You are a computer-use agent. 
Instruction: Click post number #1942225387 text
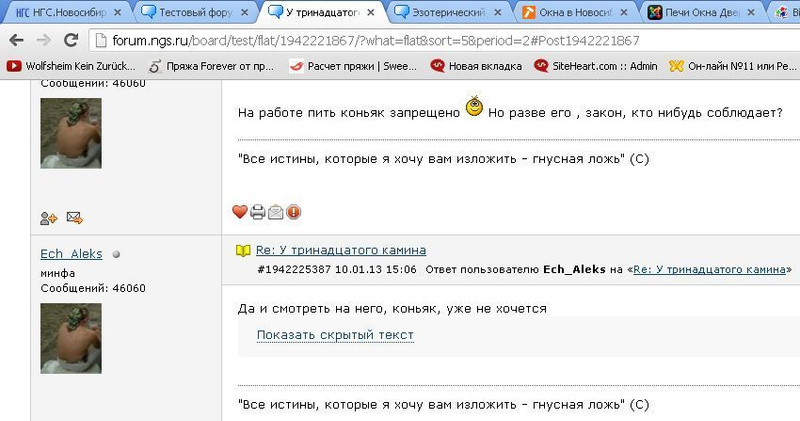294,269
